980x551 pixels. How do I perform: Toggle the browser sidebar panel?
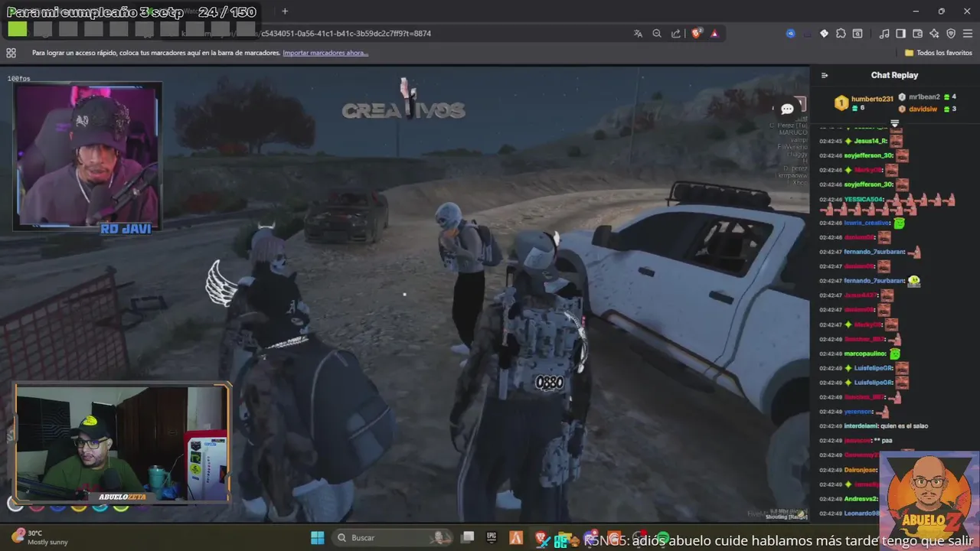[x=900, y=34]
